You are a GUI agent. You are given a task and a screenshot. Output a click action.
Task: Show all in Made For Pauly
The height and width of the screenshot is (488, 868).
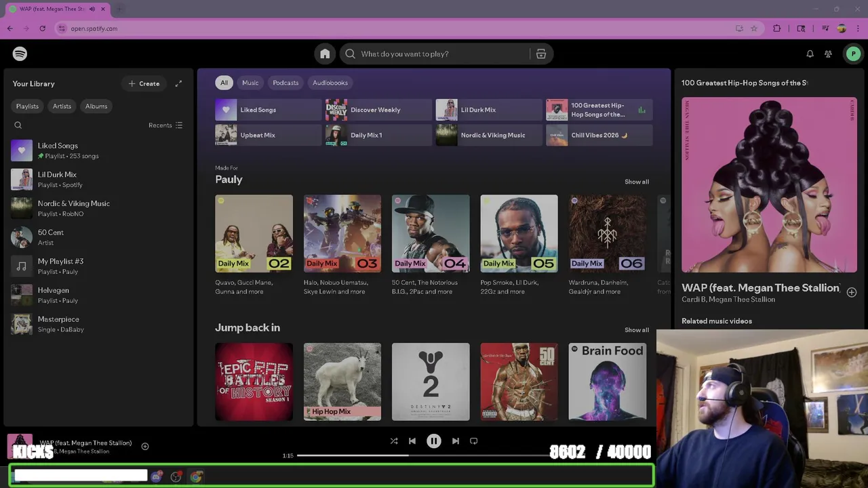637,182
